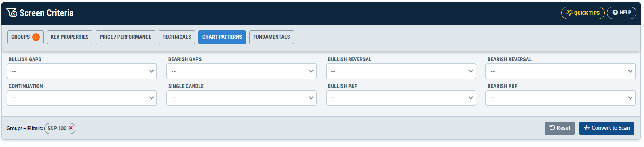
Task: Open the Help button
Action: click(x=621, y=13)
